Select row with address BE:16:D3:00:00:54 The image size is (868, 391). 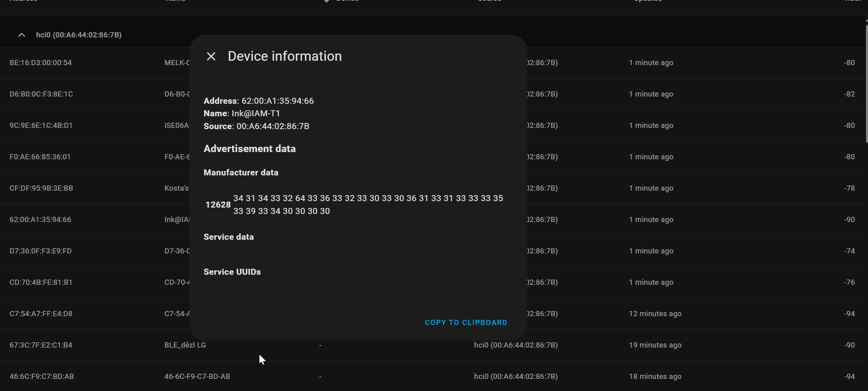tap(41, 63)
